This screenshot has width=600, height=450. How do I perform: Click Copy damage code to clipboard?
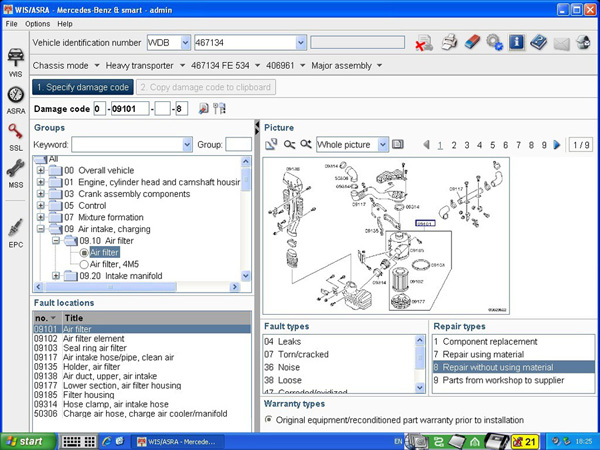click(x=205, y=87)
